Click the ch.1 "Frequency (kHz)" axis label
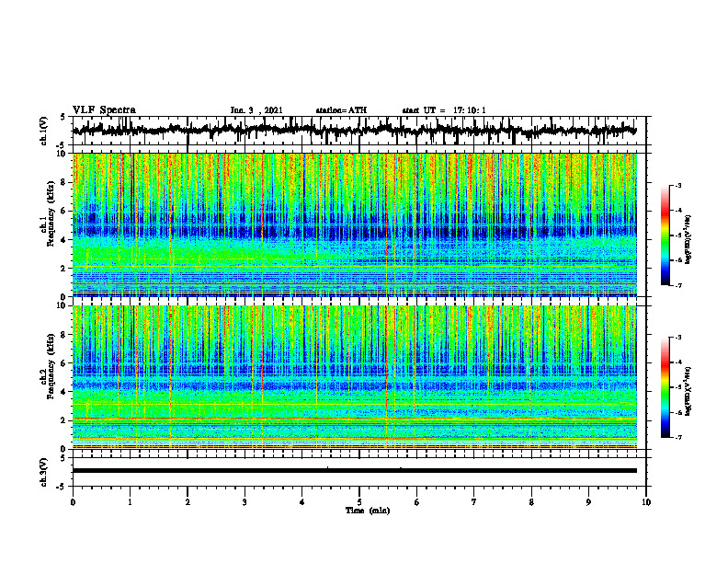This screenshot has width=728, height=563. 51,214
